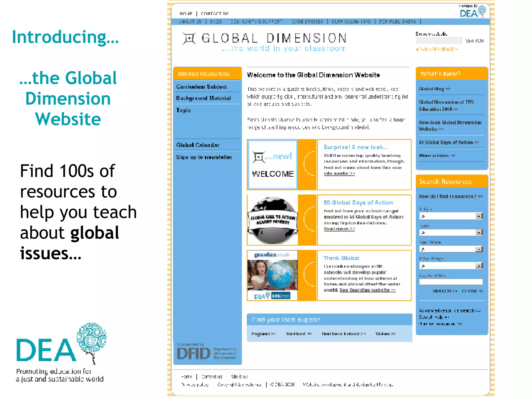Expand the Age Range dropdown
This screenshot has height=399, width=532.
point(479,249)
